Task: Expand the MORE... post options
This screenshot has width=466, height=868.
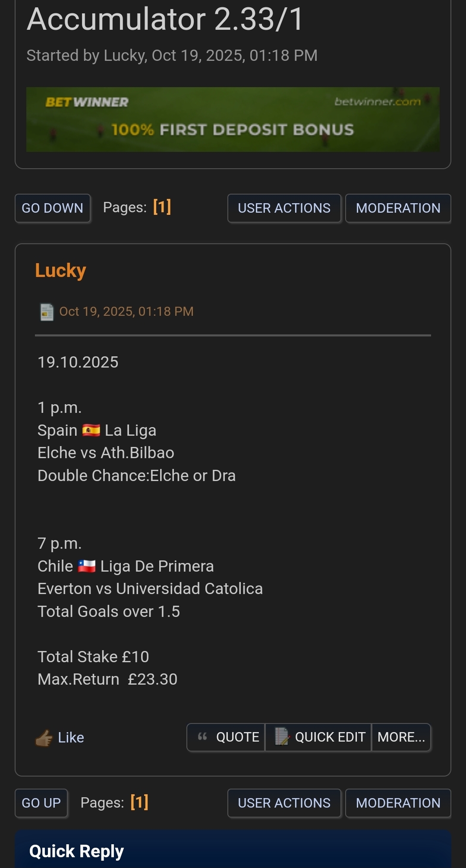Action: 401,737
